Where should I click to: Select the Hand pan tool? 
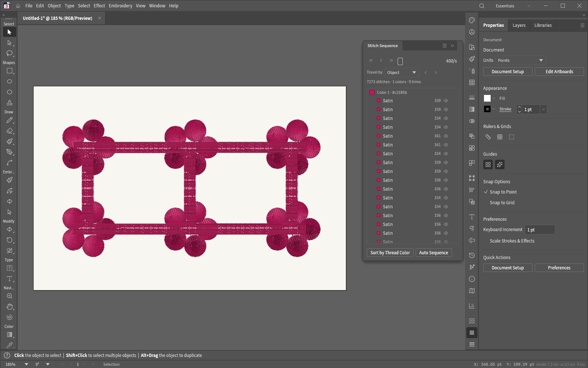click(10, 307)
